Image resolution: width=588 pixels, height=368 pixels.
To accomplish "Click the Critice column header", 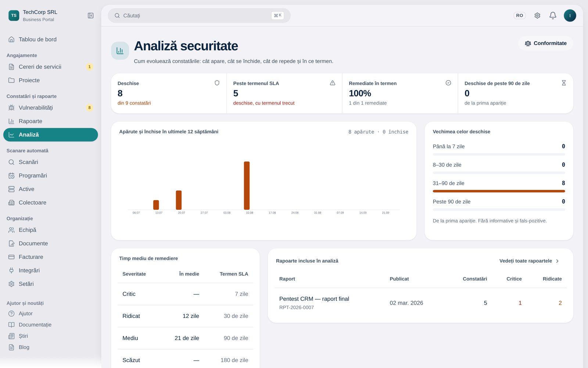I will [514, 279].
